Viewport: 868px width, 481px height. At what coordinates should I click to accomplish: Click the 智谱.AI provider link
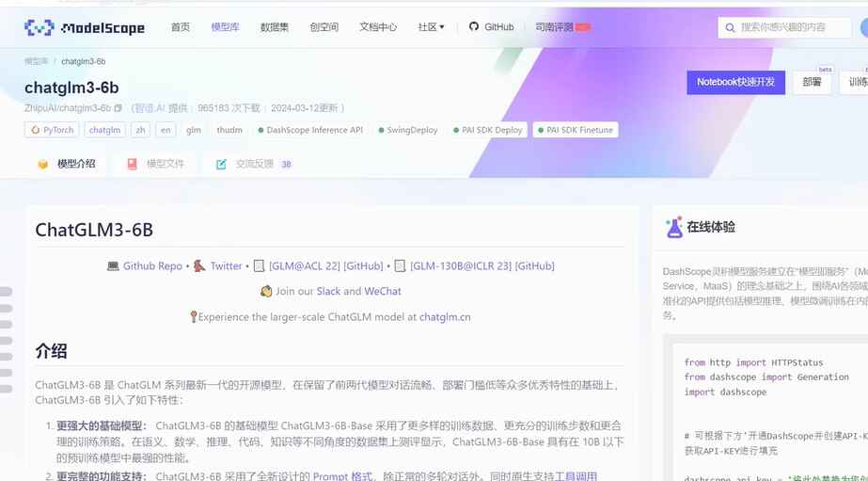150,108
